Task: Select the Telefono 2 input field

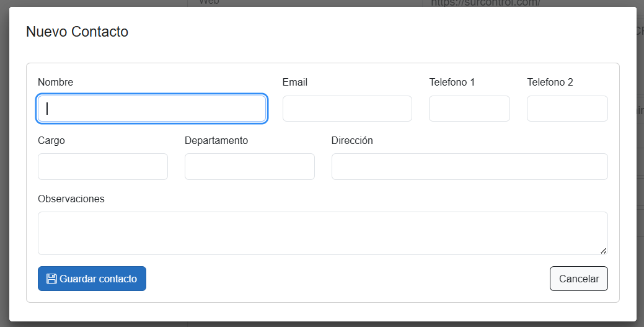Action: coord(567,109)
